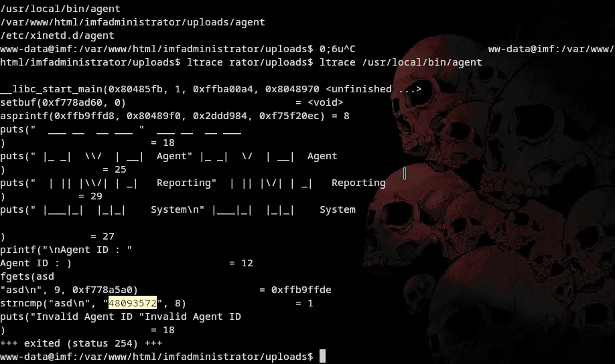
Task: Click the asprintf call line
Action: (175, 116)
